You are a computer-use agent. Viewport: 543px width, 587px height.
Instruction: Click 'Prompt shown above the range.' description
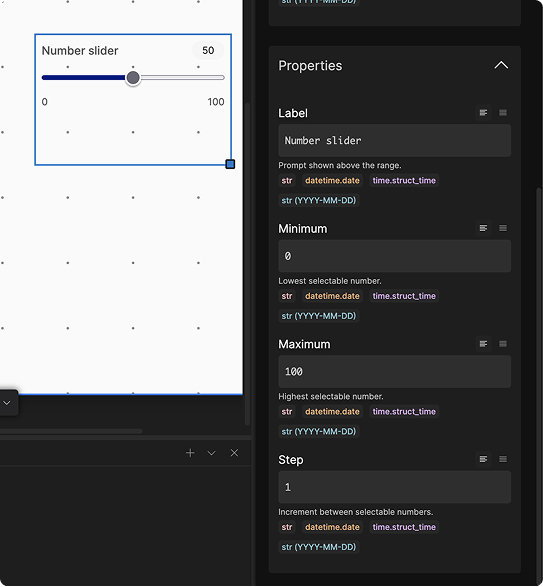(x=340, y=165)
